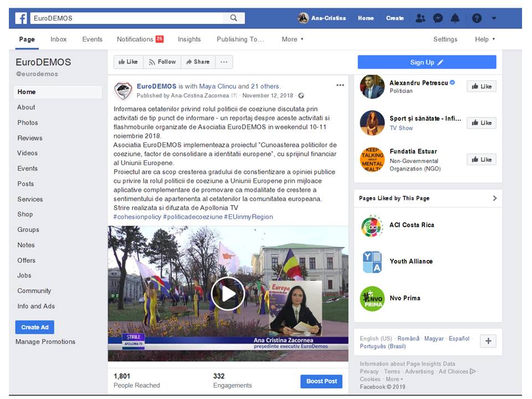Switch language to Română
This screenshot has height=399, width=532.
(408, 339)
